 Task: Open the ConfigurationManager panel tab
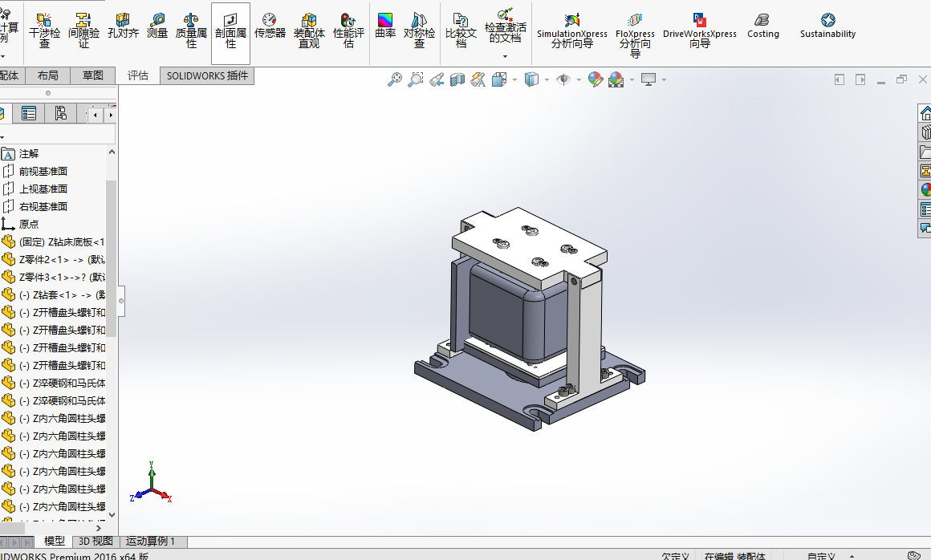pos(60,112)
